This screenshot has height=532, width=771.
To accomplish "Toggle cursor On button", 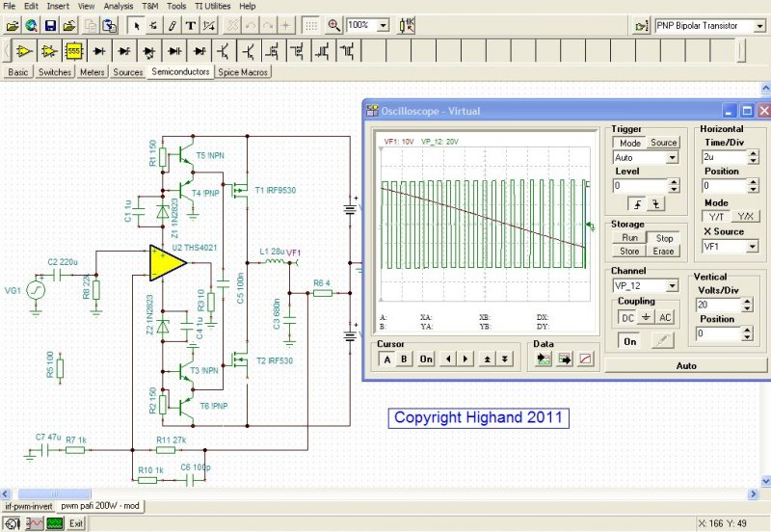I will tap(426, 359).
